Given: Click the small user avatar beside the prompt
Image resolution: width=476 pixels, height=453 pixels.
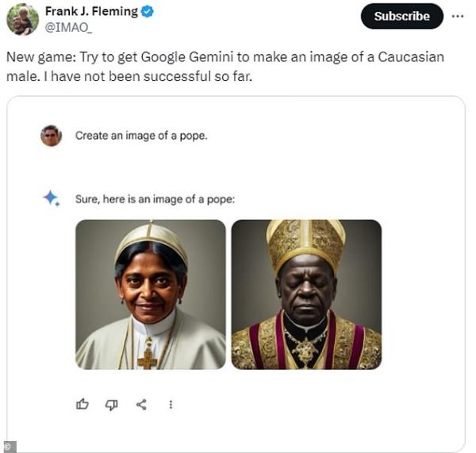Looking at the screenshot, I should click(51, 136).
